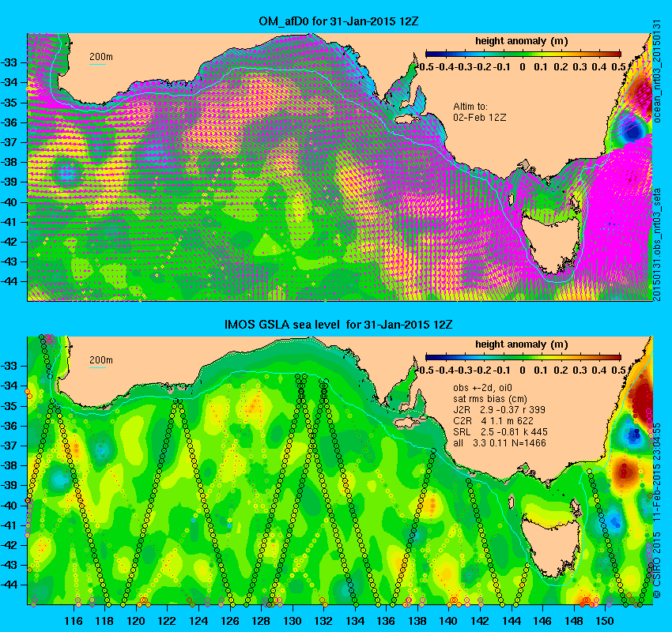Click Tasmania island in the OM_afD0 map

pyautogui.click(x=550, y=242)
